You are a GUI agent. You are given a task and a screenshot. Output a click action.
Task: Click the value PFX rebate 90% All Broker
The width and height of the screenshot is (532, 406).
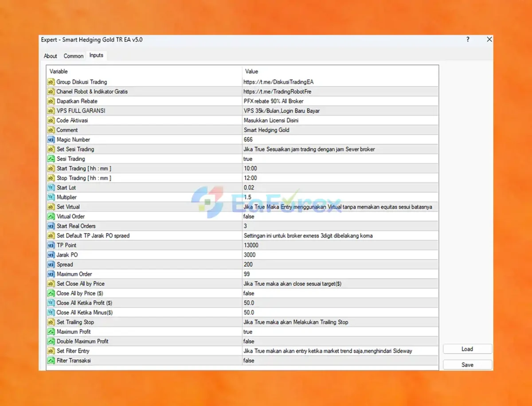(274, 101)
